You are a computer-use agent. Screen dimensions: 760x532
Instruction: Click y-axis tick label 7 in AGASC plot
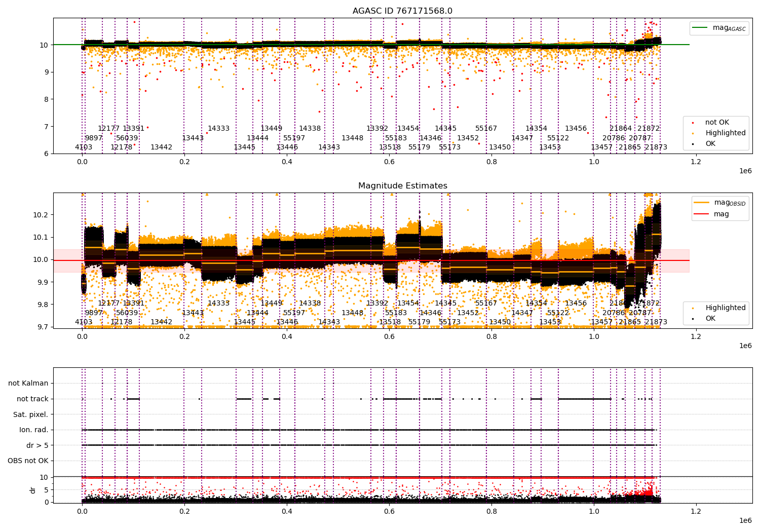46,127
